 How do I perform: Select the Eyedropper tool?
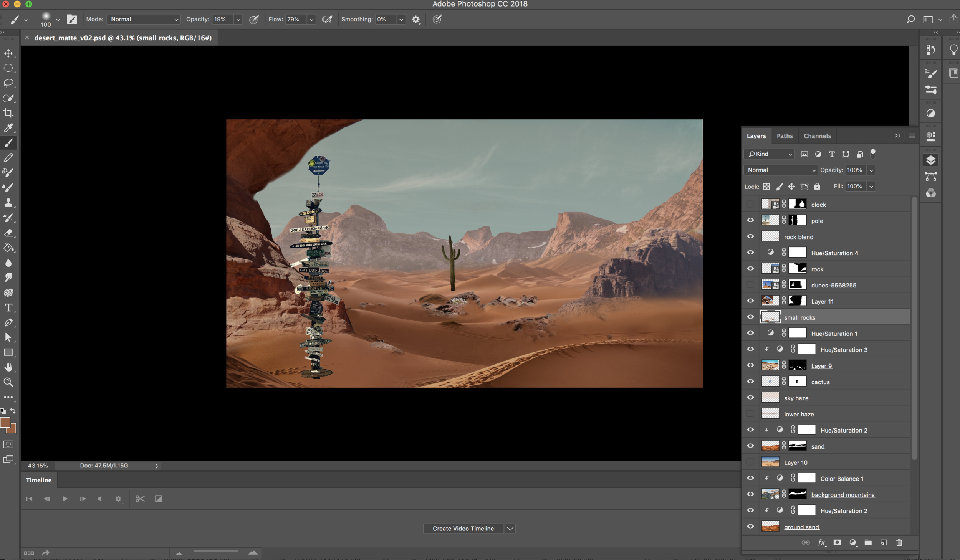pos(9,128)
